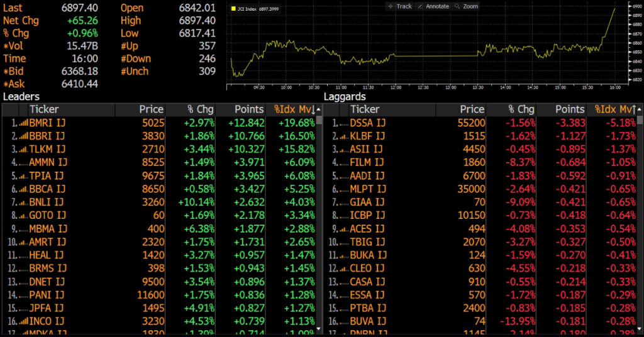Open the MBMA IJ ticker link
Image resolution: width=644 pixels, height=337 pixels.
pyautogui.click(x=48, y=229)
